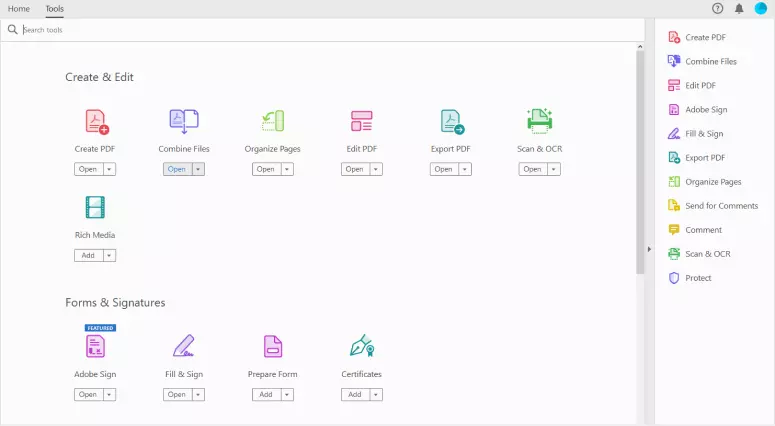Select the Certificates fountain pen icon

coord(362,345)
